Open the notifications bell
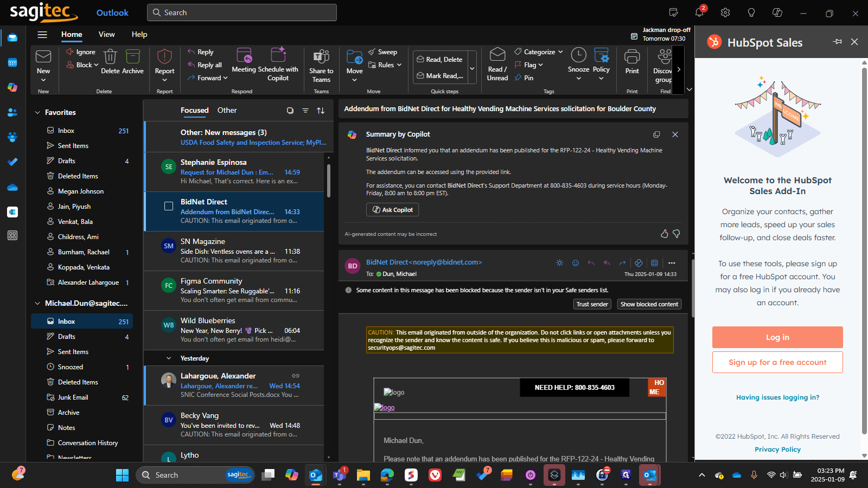The height and width of the screenshot is (488, 868). click(x=699, y=12)
